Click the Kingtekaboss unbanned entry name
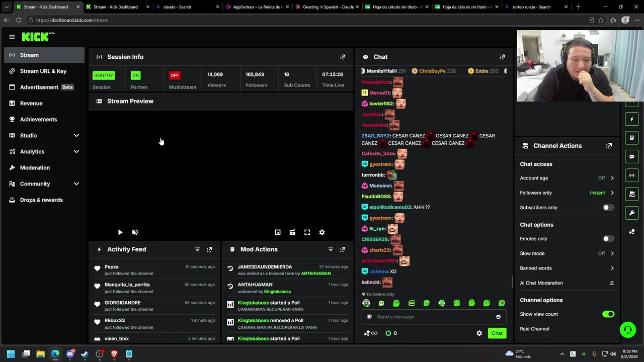 click(278, 292)
